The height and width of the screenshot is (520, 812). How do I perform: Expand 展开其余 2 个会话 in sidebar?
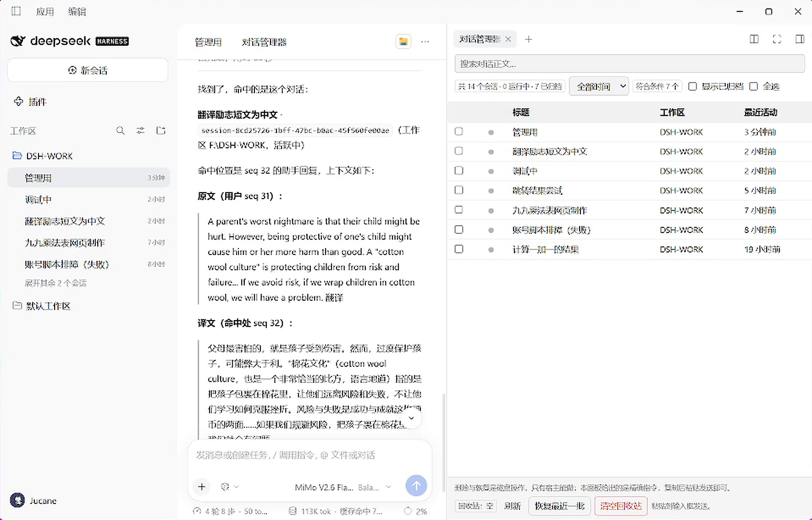click(x=55, y=283)
